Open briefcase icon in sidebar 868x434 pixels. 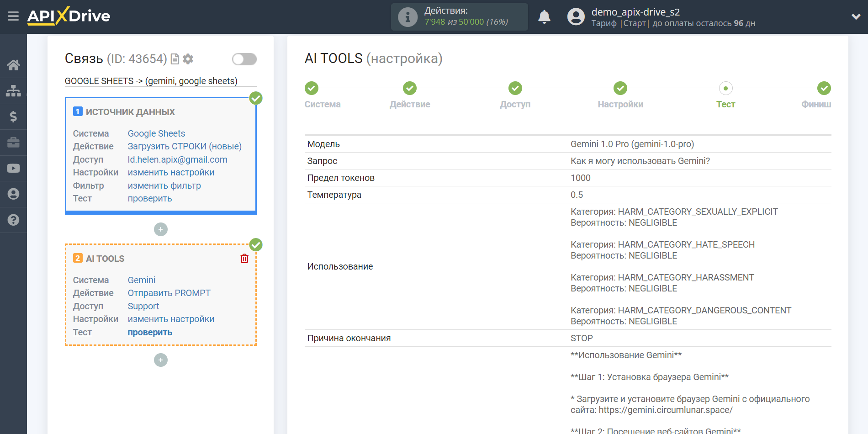13,143
